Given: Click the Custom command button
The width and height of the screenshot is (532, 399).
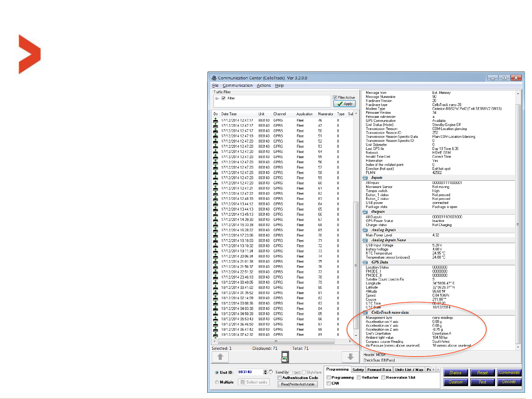Looking at the screenshot, I should point(456,382).
